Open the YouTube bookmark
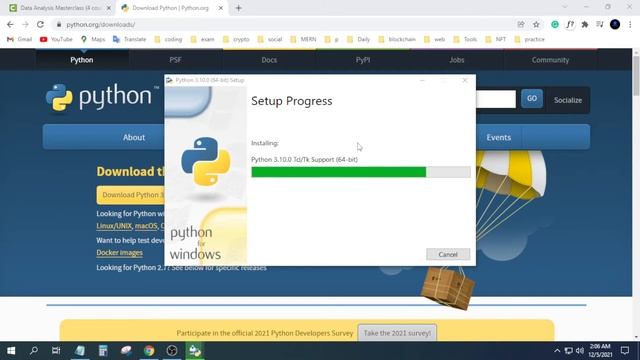 [56, 39]
